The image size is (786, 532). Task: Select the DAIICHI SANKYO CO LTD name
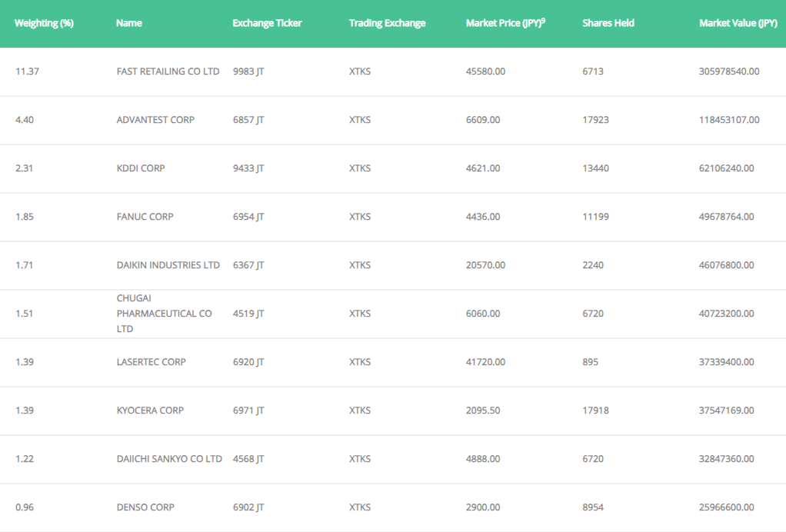(x=169, y=459)
